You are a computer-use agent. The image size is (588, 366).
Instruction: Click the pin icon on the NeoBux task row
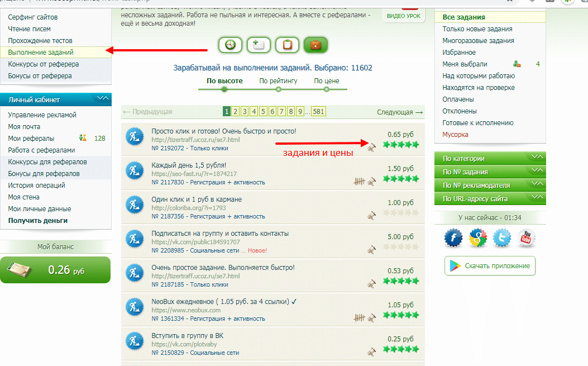coord(372,318)
